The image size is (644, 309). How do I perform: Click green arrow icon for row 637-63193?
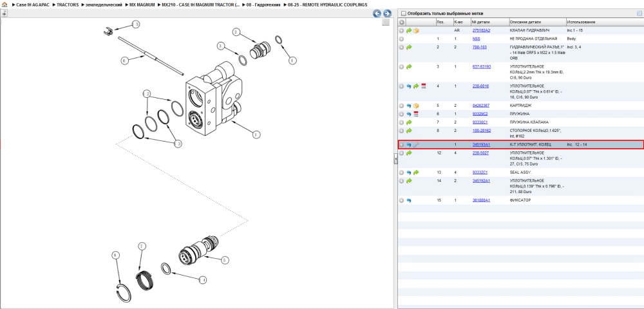click(x=409, y=66)
